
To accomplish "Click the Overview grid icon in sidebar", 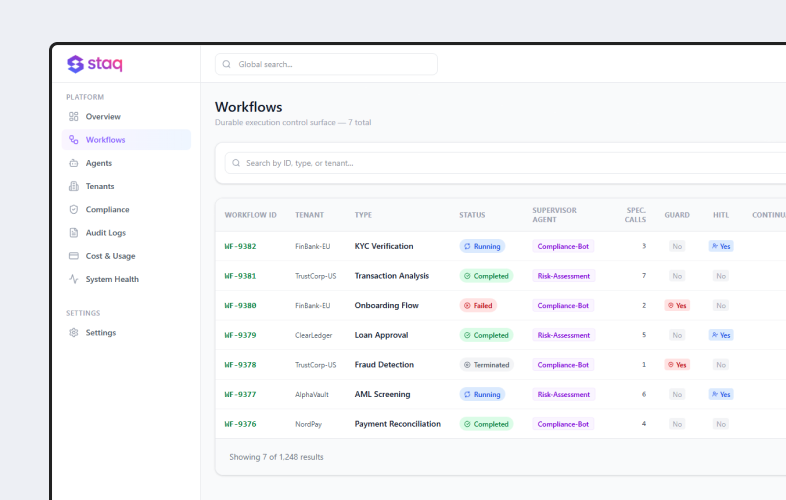I will point(74,116).
